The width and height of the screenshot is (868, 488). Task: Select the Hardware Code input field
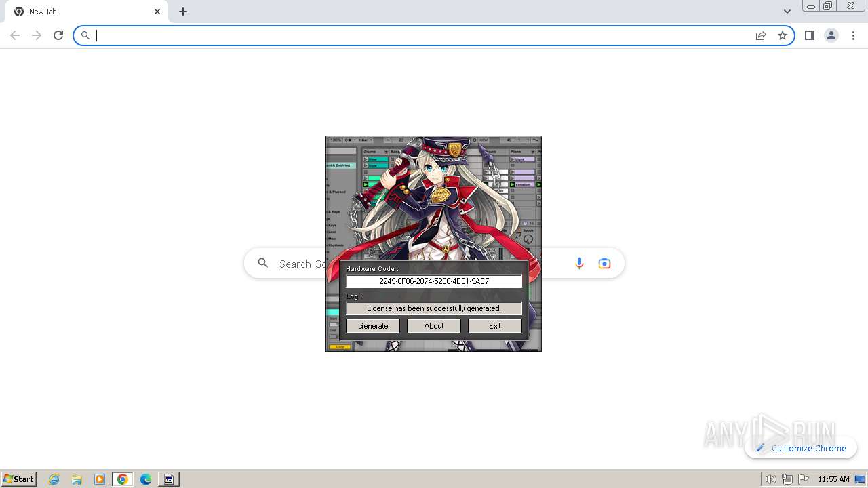434,281
